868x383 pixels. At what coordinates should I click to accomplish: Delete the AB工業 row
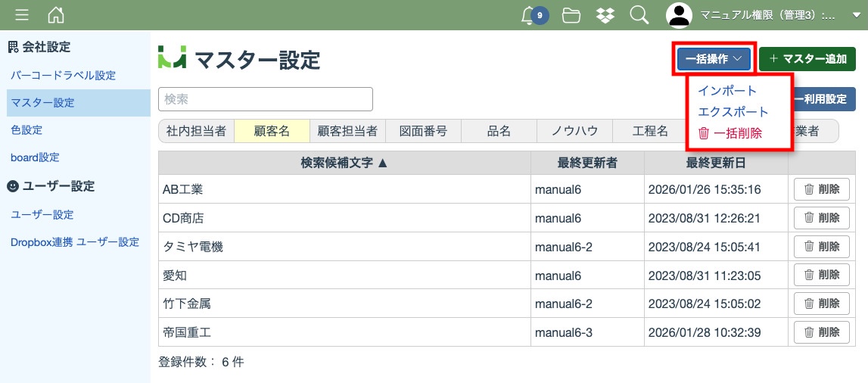[x=821, y=189]
